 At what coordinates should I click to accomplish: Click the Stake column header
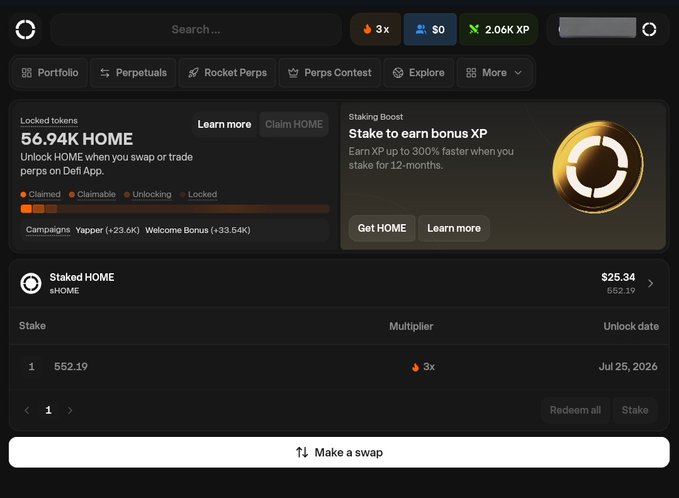click(x=32, y=326)
